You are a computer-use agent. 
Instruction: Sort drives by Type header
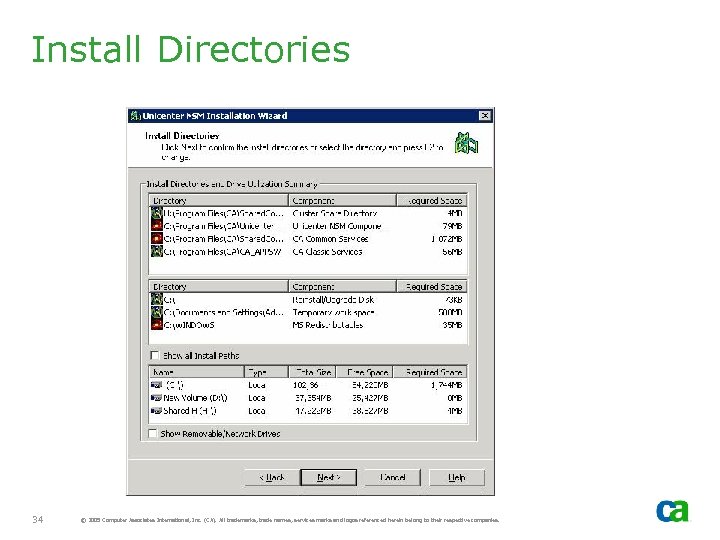point(266,372)
